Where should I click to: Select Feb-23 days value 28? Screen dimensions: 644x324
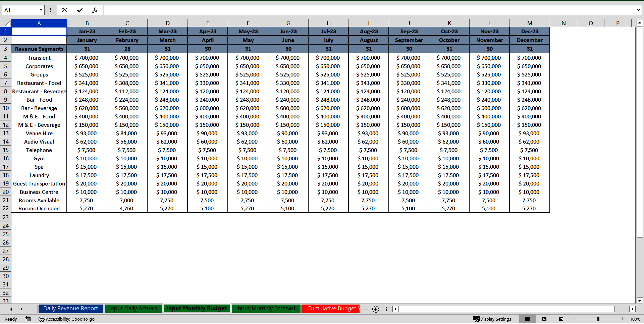click(127, 49)
